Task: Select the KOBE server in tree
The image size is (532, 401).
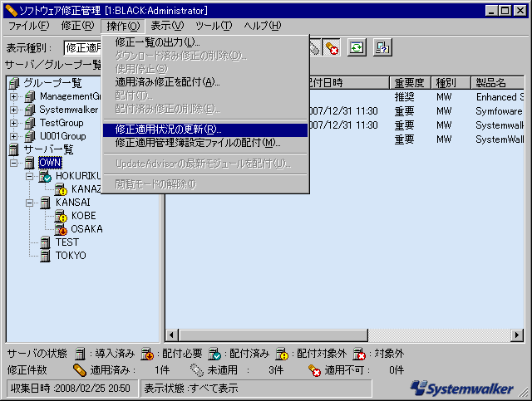Action: [x=83, y=216]
